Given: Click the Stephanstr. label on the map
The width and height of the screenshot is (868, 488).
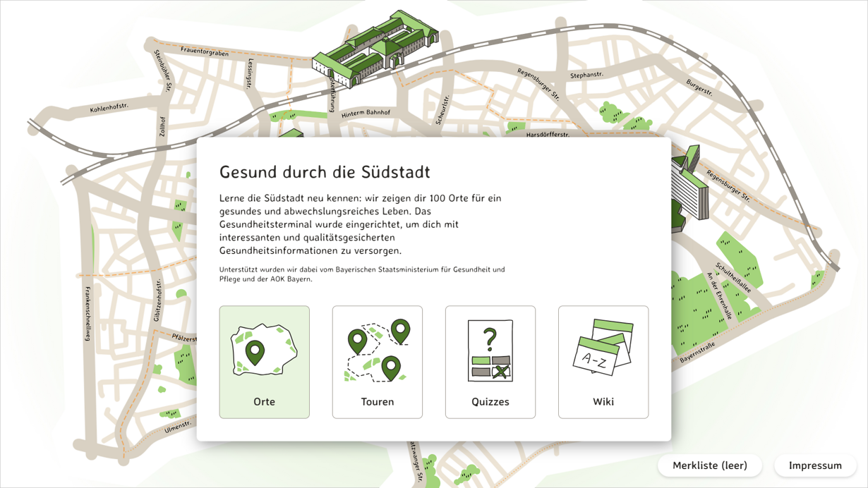Looking at the screenshot, I should pos(586,75).
